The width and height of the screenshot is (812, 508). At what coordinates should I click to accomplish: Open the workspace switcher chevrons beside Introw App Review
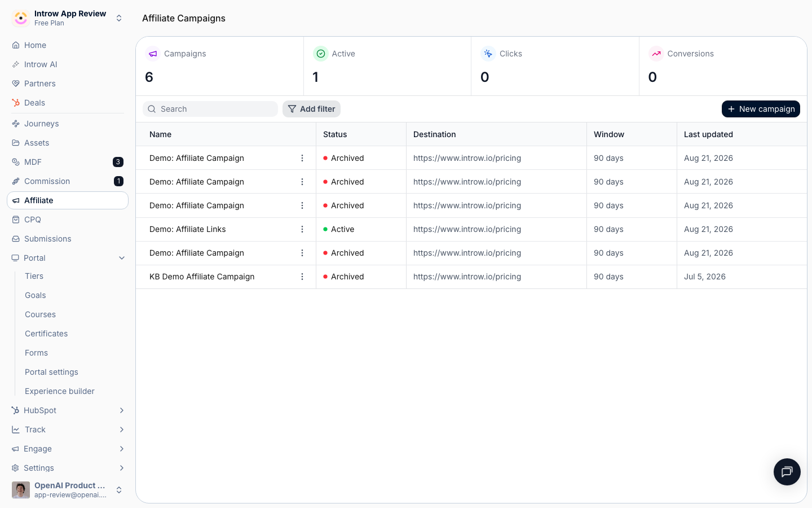click(119, 18)
